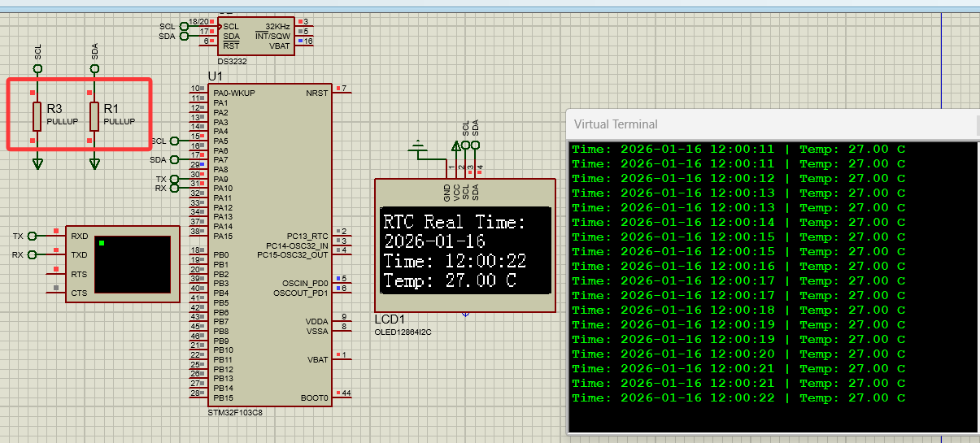The width and height of the screenshot is (980, 443).
Task: Select the ground symbol near the OLED
Action: (418, 149)
